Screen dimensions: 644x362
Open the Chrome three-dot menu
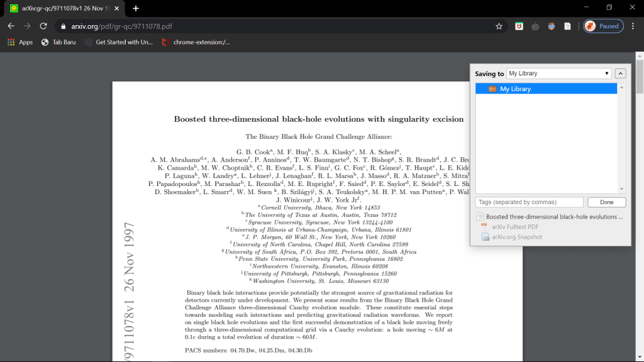[634, 26]
